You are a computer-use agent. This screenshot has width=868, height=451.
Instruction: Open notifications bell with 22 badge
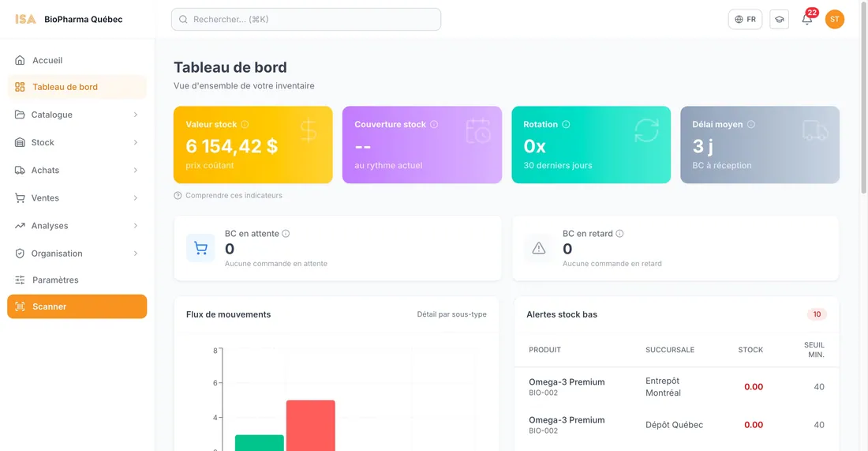[808, 19]
